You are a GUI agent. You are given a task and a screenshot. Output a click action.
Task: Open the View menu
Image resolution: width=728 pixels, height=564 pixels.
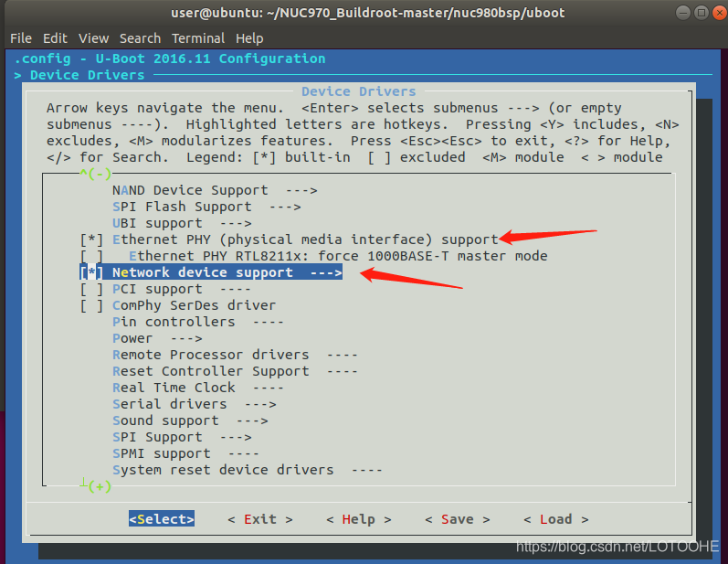click(x=93, y=38)
